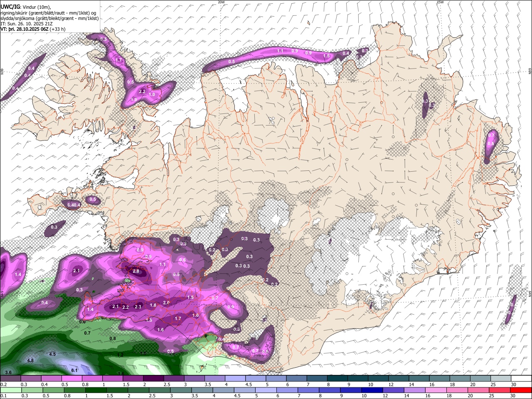This screenshot has width=532, height=399.
Task: Click bright pink snow swatch between 0.5 and 0.8
Action: tap(71, 379)
